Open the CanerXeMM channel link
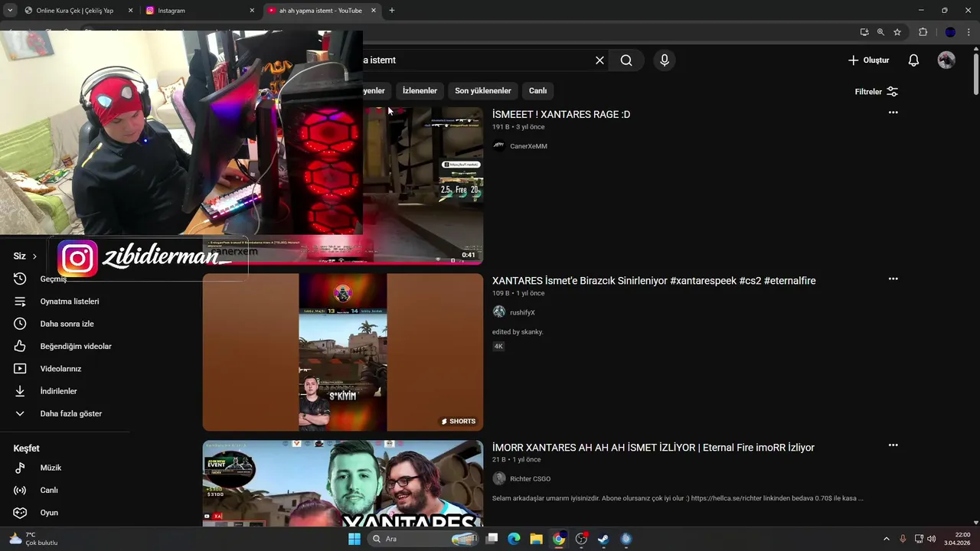Image resolution: width=980 pixels, height=551 pixels. pyautogui.click(x=528, y=146)
